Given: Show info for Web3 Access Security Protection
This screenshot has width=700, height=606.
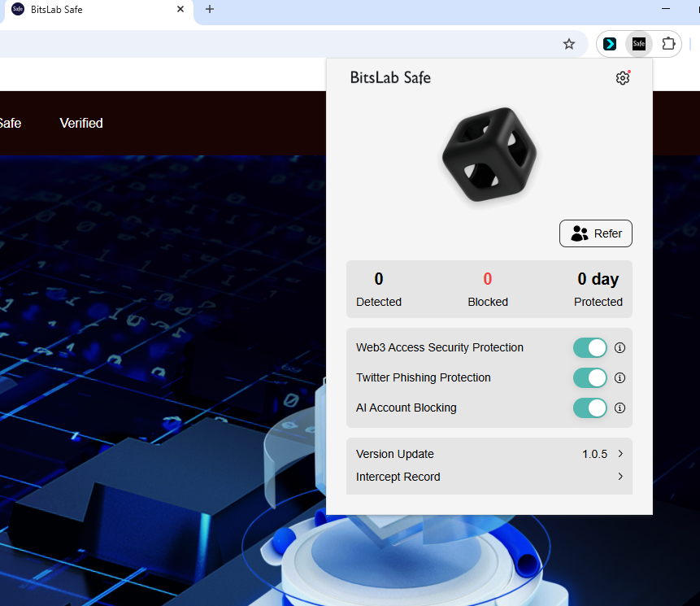Looking at the screenshot, I should click(620, 347).
